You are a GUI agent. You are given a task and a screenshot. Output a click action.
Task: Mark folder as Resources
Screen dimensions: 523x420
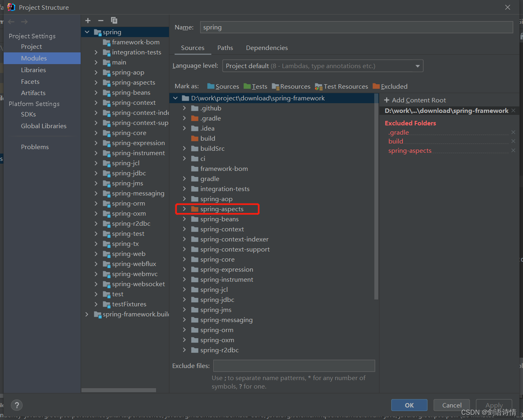click(291, 86)
